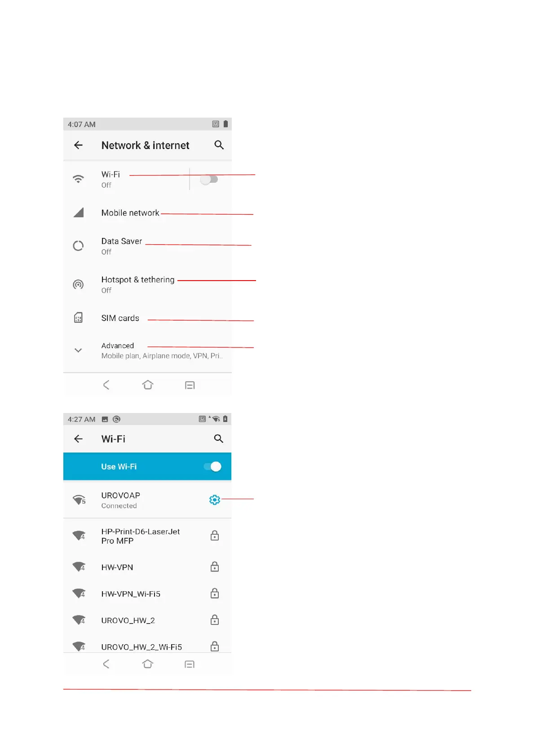Go back from the Wi-Fi screen
This screenshot has width=535, height=756.
(79, 439)
